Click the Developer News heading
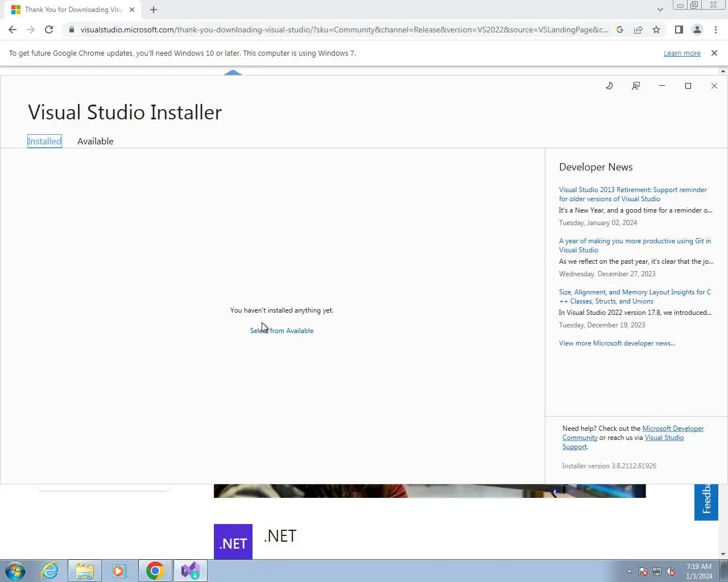 click(x=595, y=167)
